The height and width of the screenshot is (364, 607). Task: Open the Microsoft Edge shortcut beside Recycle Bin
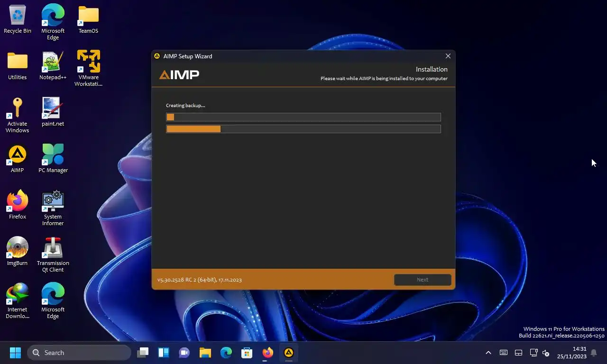53,22
